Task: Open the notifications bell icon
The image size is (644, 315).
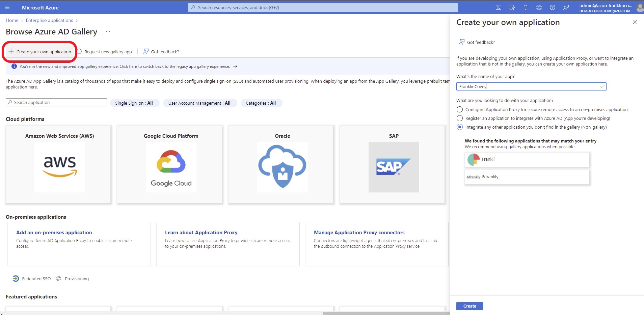Action: point(526,7)
